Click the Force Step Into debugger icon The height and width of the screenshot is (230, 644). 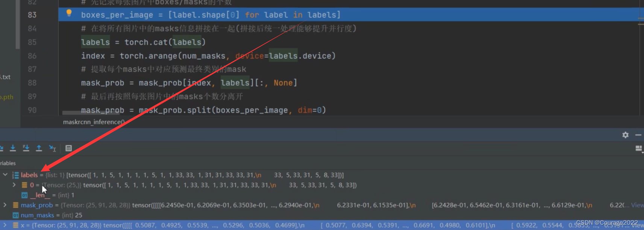pos(26,148)
